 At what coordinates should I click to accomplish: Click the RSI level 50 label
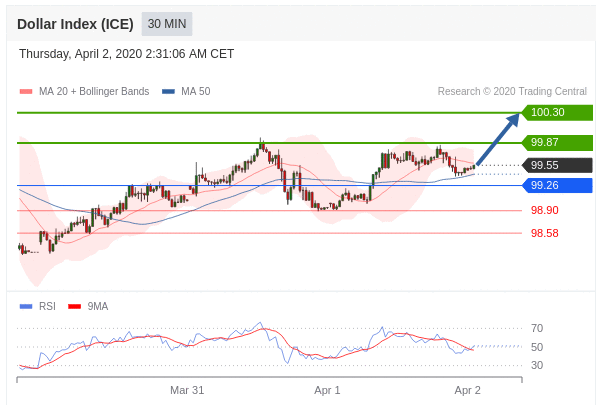pos(537,347)
